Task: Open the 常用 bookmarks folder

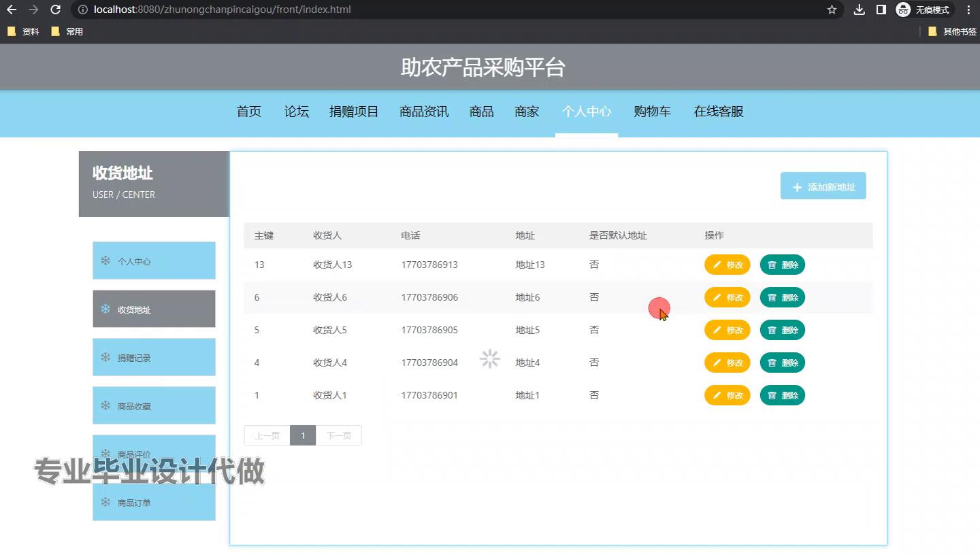Action: click(67, 31)
